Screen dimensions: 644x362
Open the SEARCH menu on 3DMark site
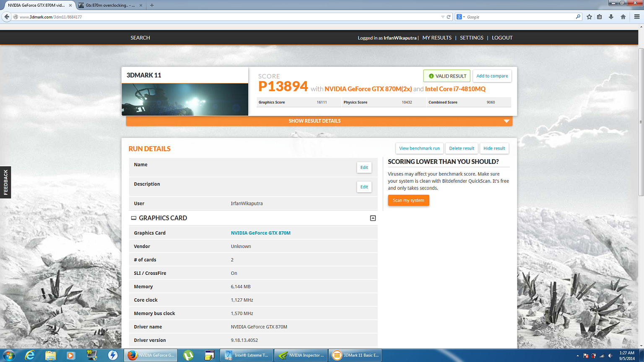point(140,38)
